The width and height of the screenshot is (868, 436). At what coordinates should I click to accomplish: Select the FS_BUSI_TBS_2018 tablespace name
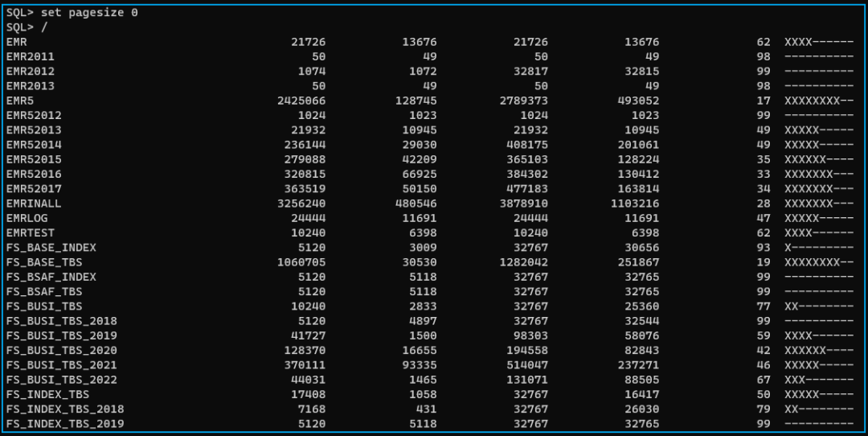[62, 321]
